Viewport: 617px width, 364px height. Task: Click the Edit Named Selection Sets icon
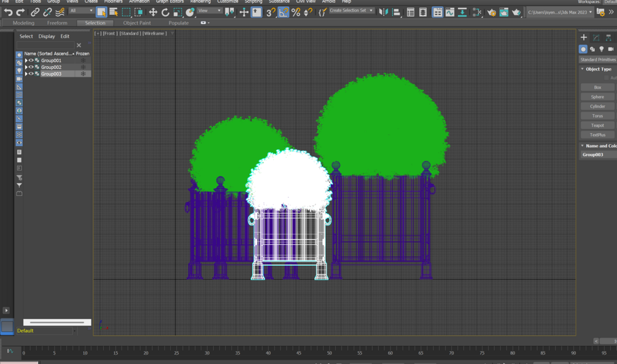(x=322, y=12)
